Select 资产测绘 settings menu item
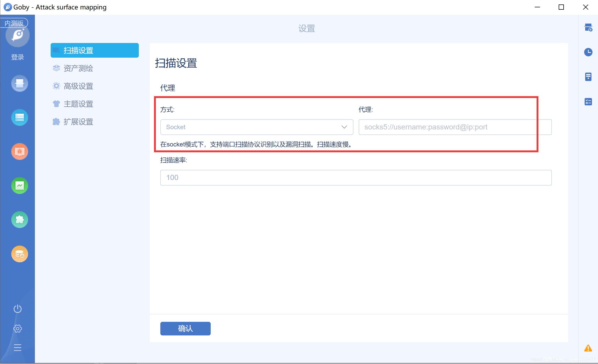Image resolution: width=598 pixels, height=364 pixels. pyautogui.click(x=78, y=68)
